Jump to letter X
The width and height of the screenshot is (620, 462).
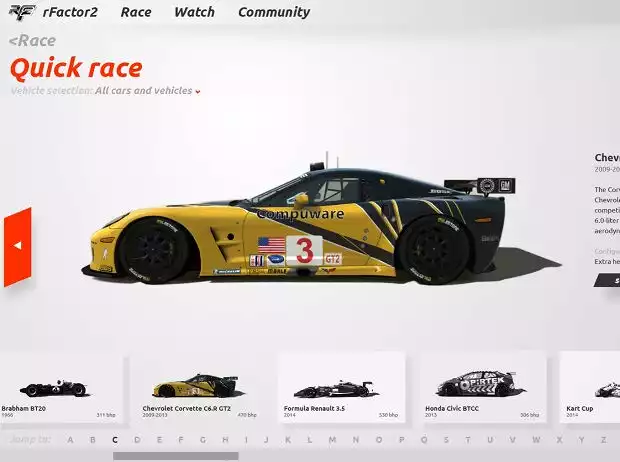pyautogui.click(x=559, y=440)
